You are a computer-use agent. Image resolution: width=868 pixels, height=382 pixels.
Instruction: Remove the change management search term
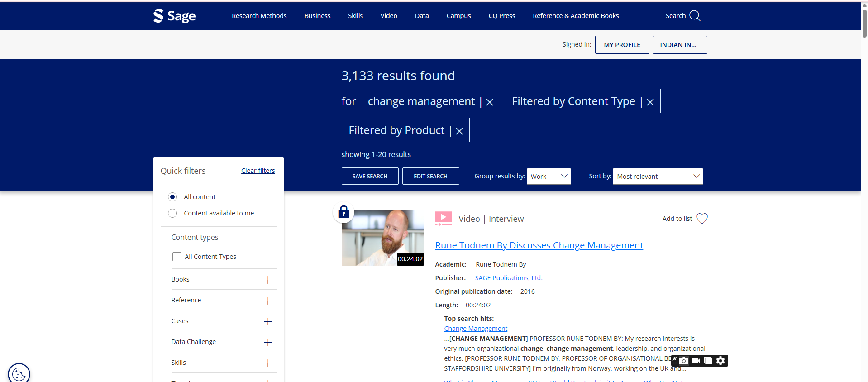(489, 102)
